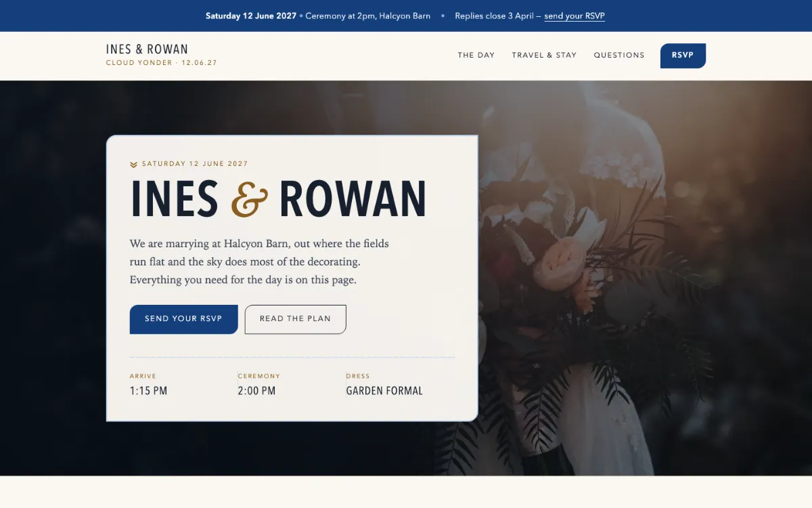
Task: Click the chevron icon beside Saturday 12 June 2027
Action: pos(134,164)
